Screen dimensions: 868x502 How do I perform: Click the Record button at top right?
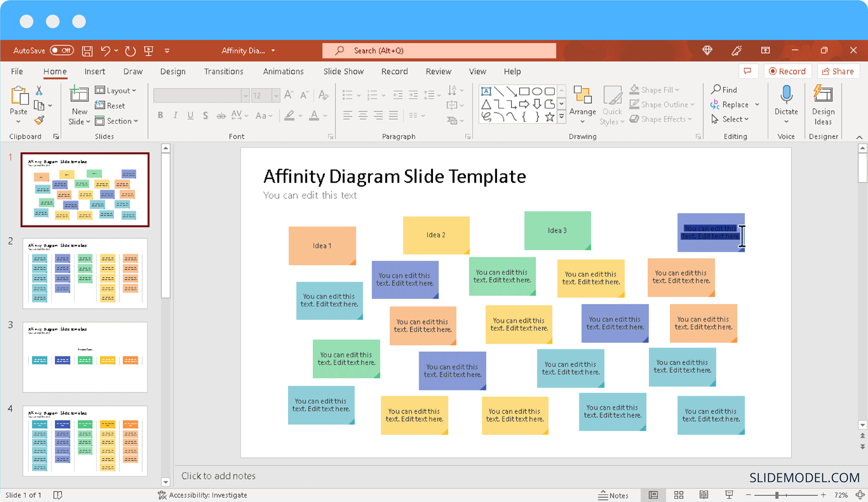tap(787, 72)
